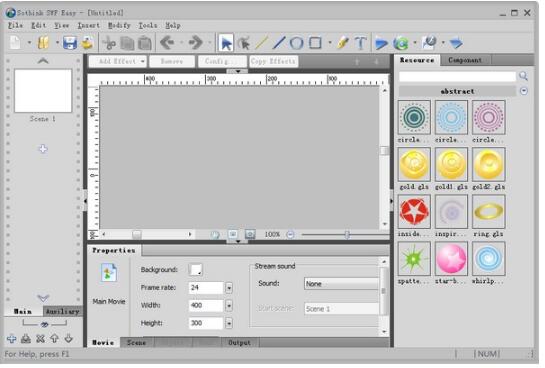Screen dimensions: 545x368
Task: Switch to the Output properties tab
Action: (x=239, y=343)
